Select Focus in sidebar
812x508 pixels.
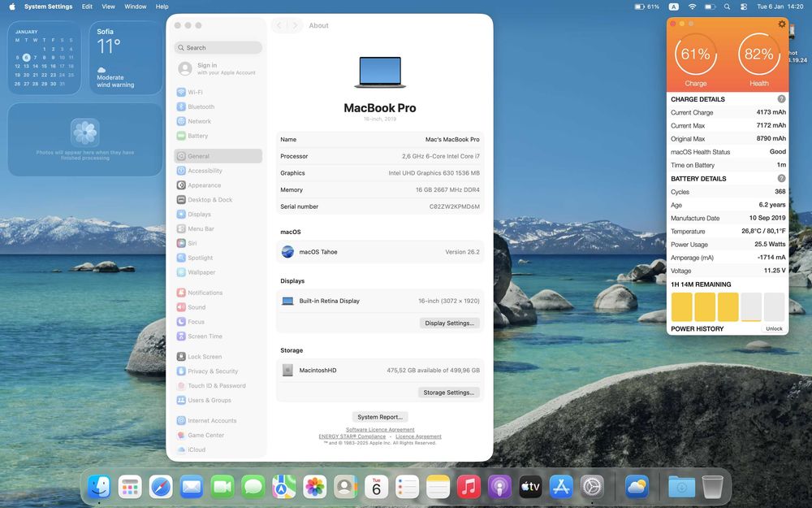click(218, 321)
